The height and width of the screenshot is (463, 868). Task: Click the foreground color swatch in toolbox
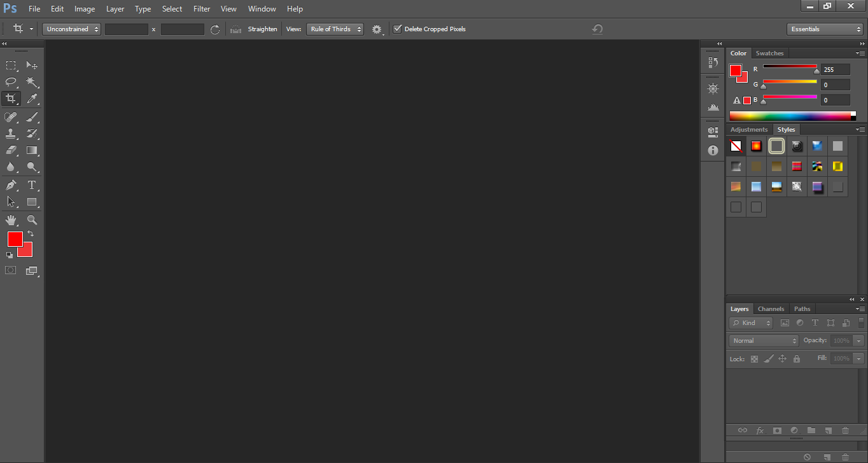(x=15, y=239)
